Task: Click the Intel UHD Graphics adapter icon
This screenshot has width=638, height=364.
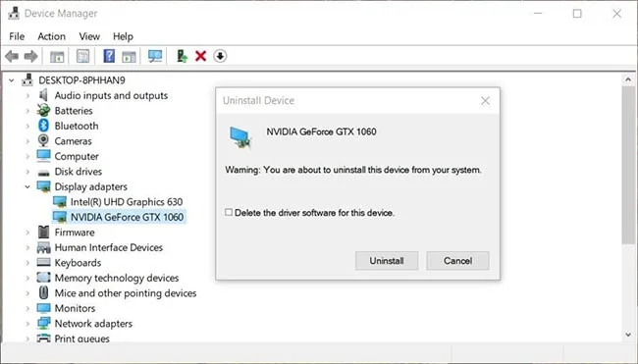Action: pos(60,202)
